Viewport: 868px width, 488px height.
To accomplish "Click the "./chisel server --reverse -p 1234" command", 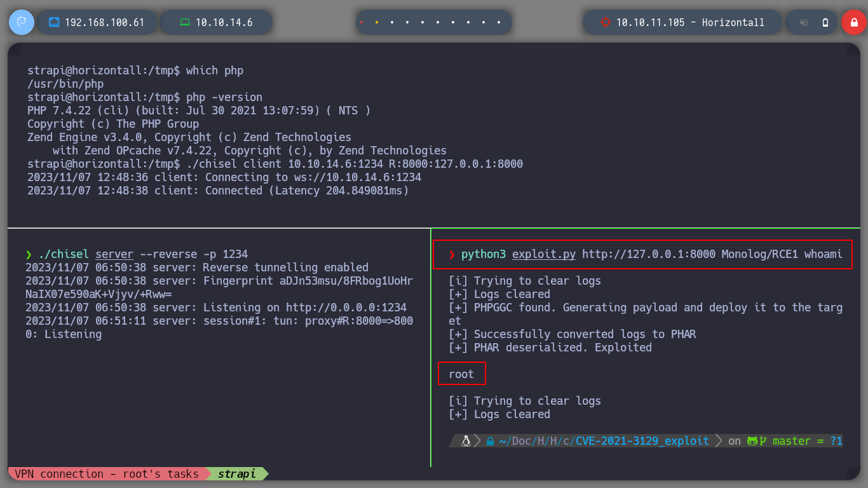I will (x=143, y=254).
